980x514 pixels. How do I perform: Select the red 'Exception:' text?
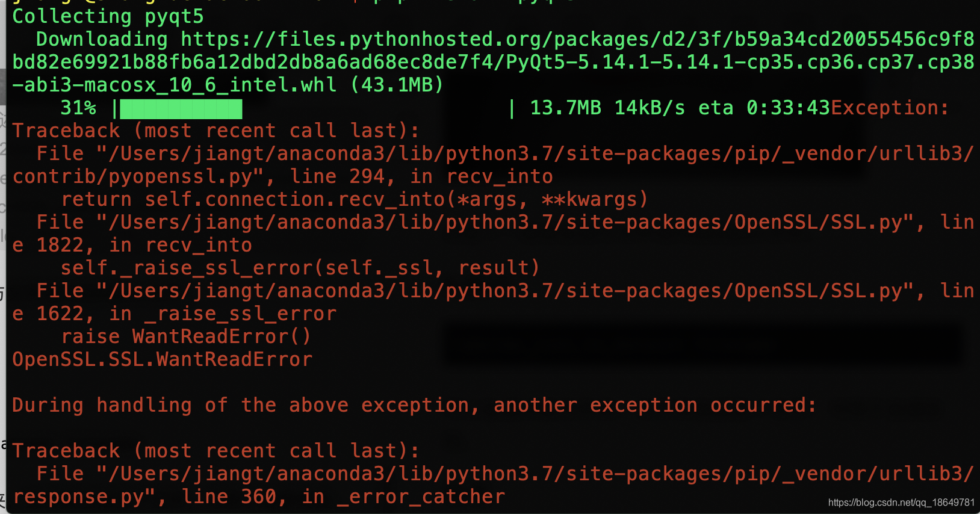pyautogui.click(x=890, y=108)
